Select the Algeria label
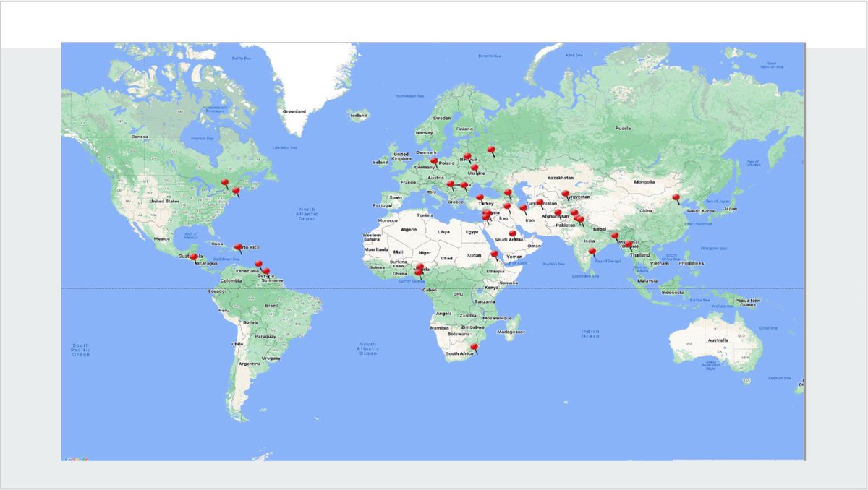 pyautogui.click(x=409, y=229)
